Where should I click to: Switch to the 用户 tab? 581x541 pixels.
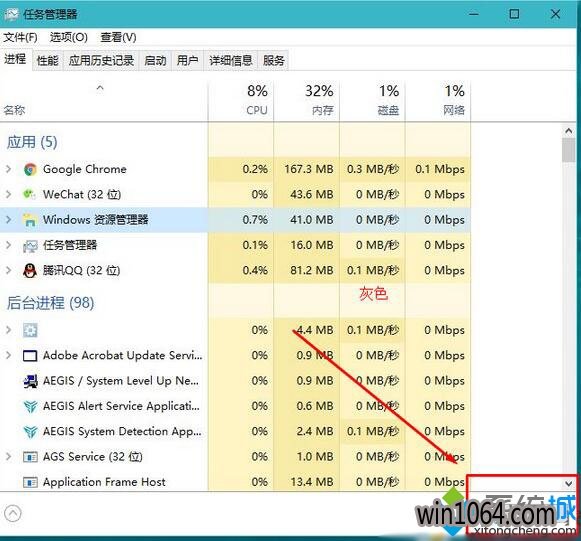(x=187, y=60)
